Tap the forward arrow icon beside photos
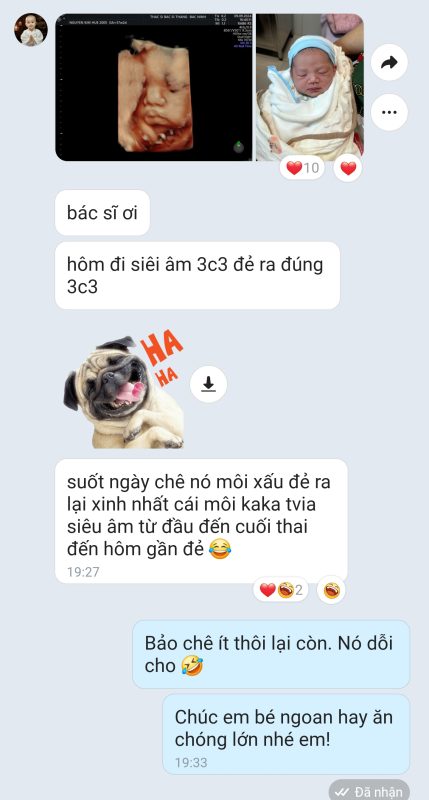The image size is (429, 800). (389, 62)
